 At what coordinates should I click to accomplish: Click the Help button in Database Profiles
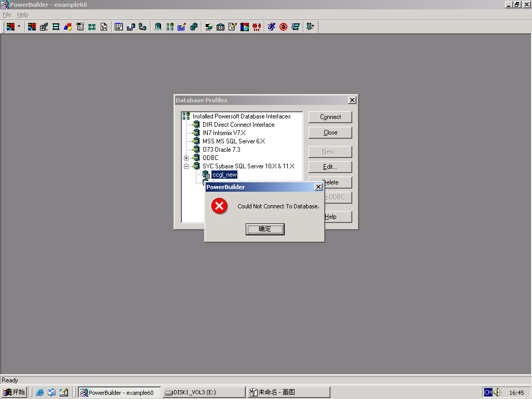tap(338, 217)
